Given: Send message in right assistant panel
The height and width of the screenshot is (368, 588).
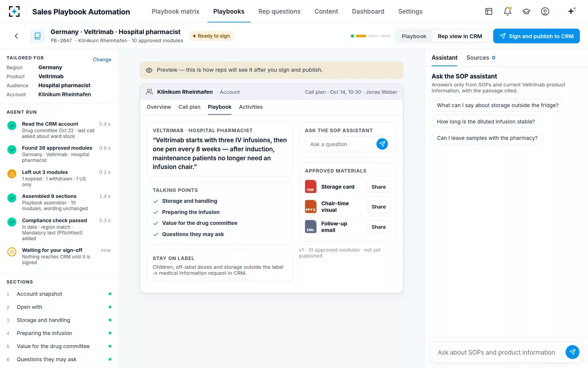Looking at the screenshot, I should click(x=572, y=352).
